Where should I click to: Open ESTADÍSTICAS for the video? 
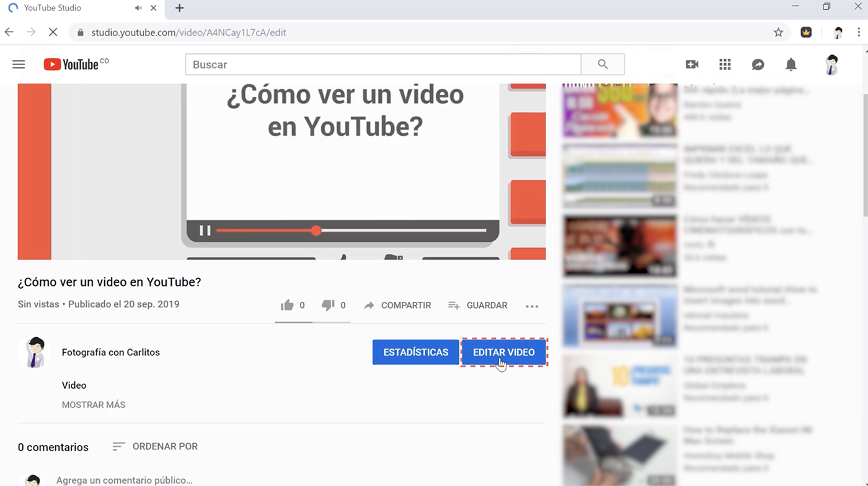click(x=415, y=352)
